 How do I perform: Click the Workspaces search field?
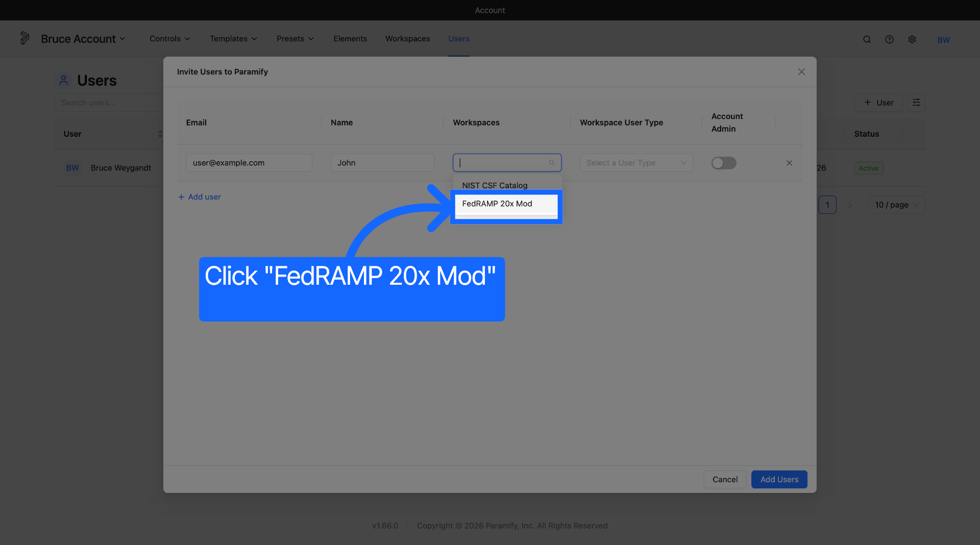pos(507,163)
